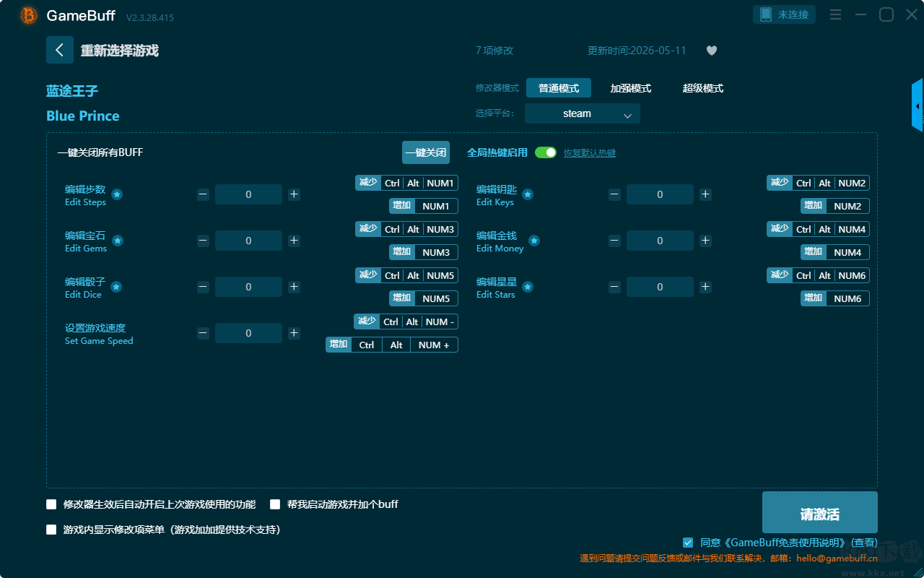This screenshot has height=578, width=924.
Task: Open the 查看 disclaimer link
Action: pyautogui.click(x=865, y=543)
